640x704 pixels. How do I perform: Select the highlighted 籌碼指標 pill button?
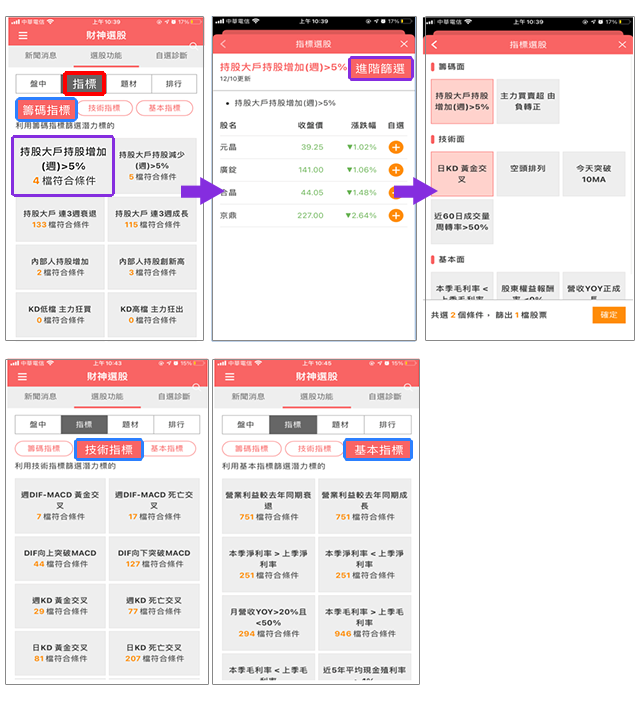coord(48,108)
